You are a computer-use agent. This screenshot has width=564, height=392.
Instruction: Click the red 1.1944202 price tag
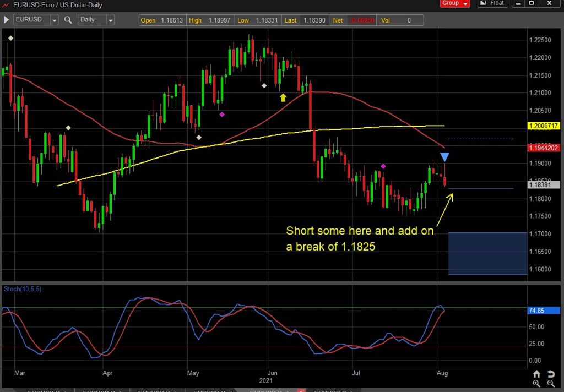544,148
